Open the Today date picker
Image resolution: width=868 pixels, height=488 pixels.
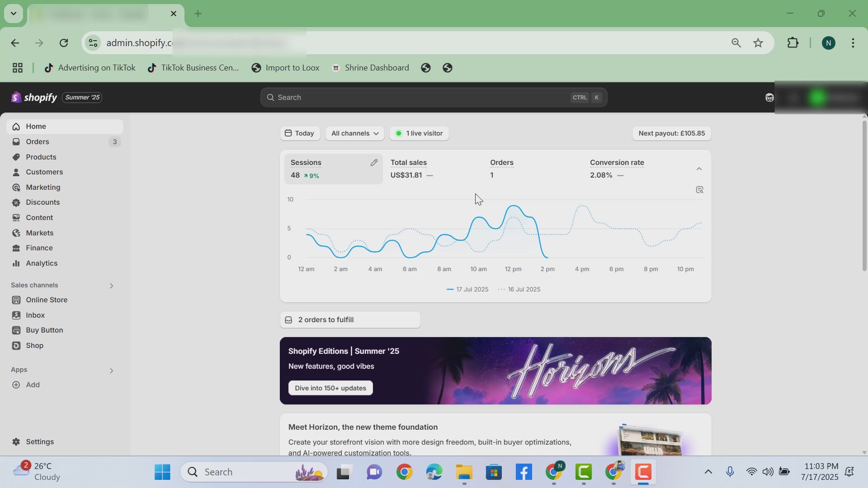[300, 133]
